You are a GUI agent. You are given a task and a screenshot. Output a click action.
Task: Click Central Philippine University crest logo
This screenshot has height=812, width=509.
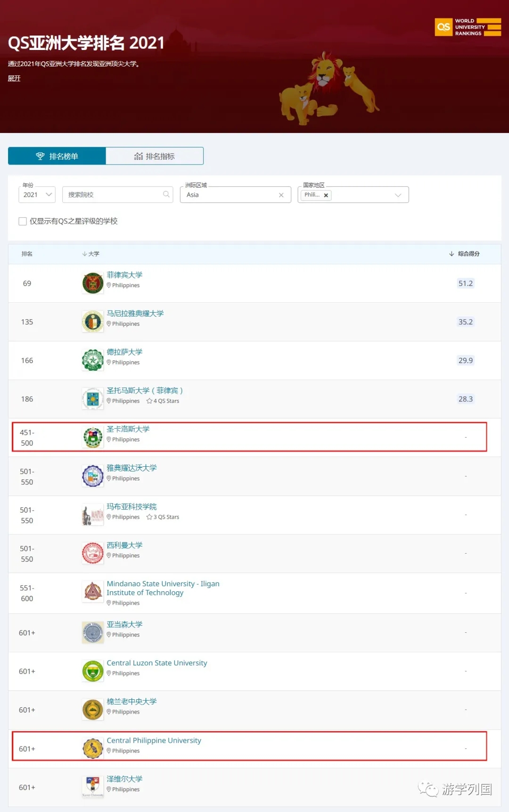[x=93, y=749]
